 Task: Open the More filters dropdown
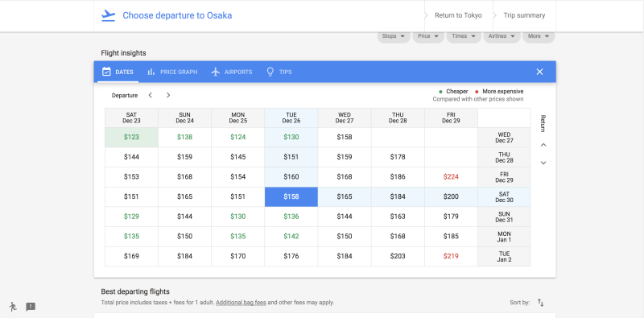point(539,36)
